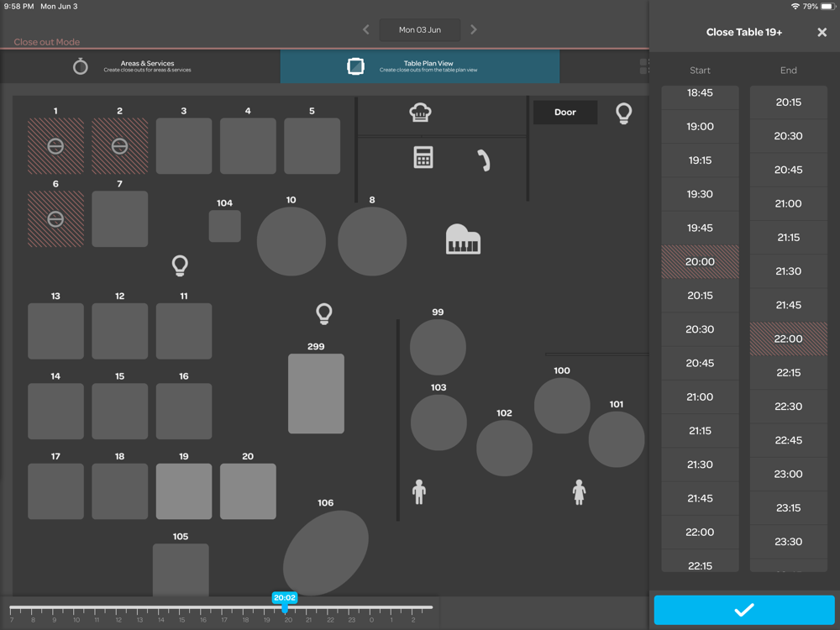Select highlighted table 20
This screenshot has height=630, width=840.
click(248, 491)
